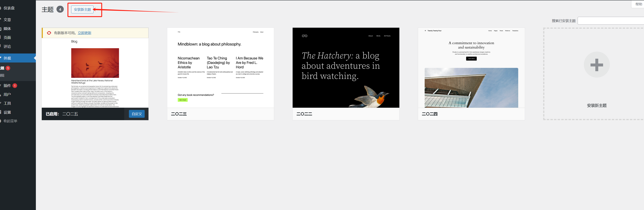
Task: Click the update refresh icon in notice
Action: [x=49, y=33]
